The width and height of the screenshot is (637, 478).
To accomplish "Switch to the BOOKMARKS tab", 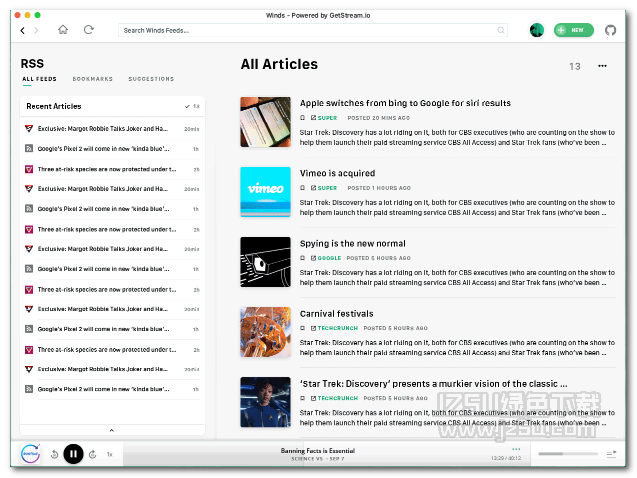I will (93, 79).
